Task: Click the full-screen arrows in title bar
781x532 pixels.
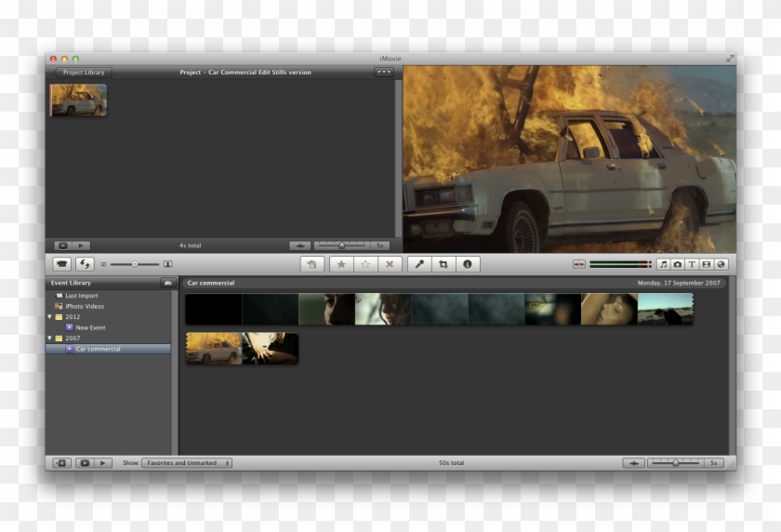Action: pos(730,59)
